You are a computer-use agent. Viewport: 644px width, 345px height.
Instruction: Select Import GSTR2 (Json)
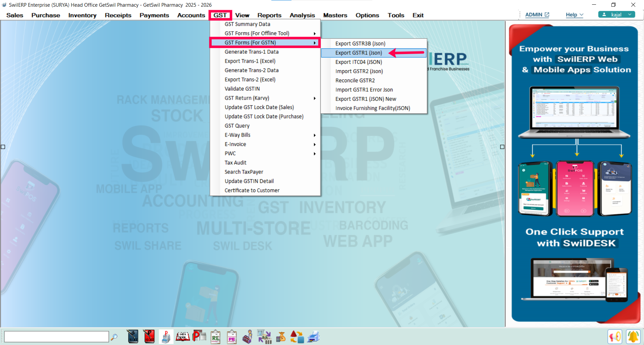pyautogui.click(x=374, y=71)
